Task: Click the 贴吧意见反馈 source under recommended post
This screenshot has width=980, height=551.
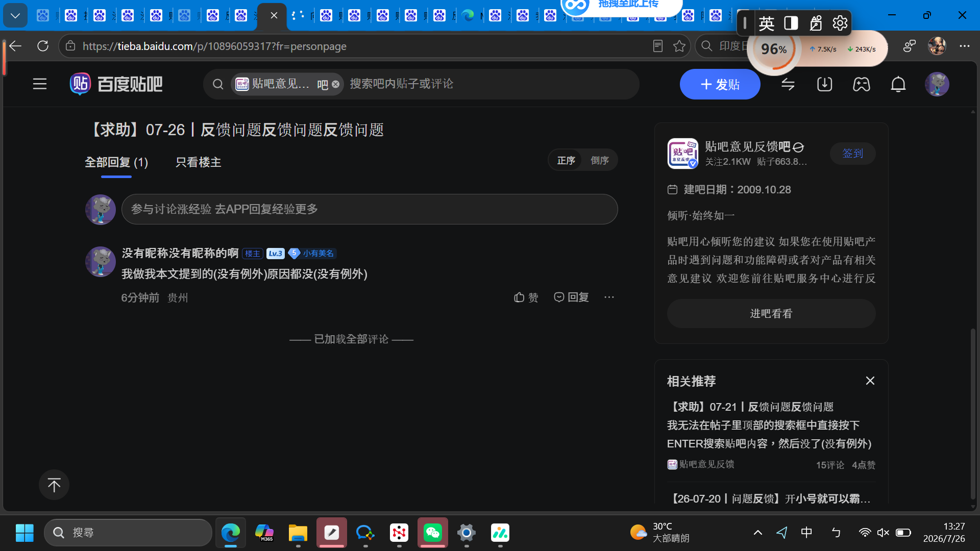Action: 701,464
